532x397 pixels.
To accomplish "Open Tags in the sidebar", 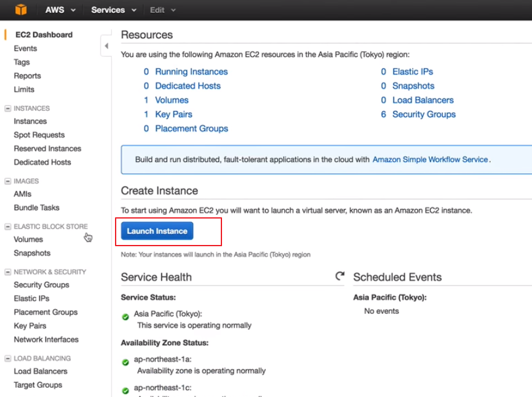I will point(22,62).
